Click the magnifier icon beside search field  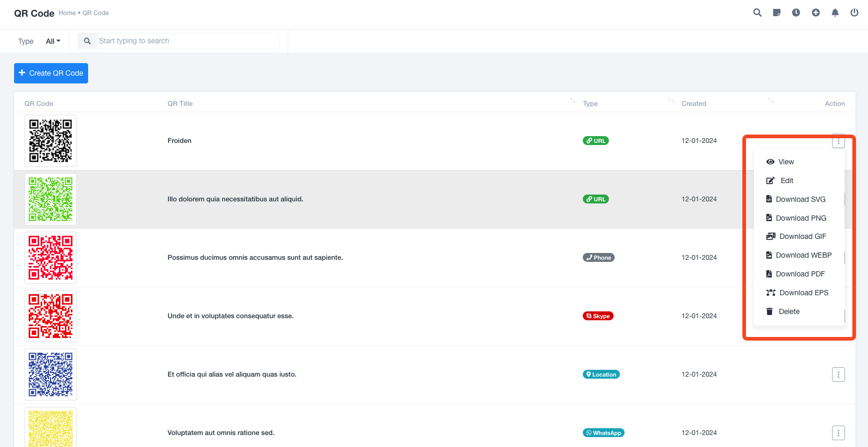87,41
